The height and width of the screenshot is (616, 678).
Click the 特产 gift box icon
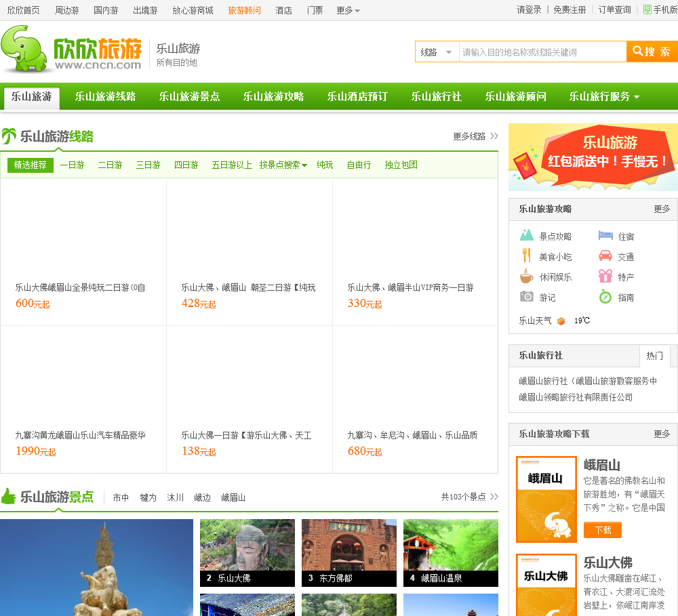pos(605,276)
